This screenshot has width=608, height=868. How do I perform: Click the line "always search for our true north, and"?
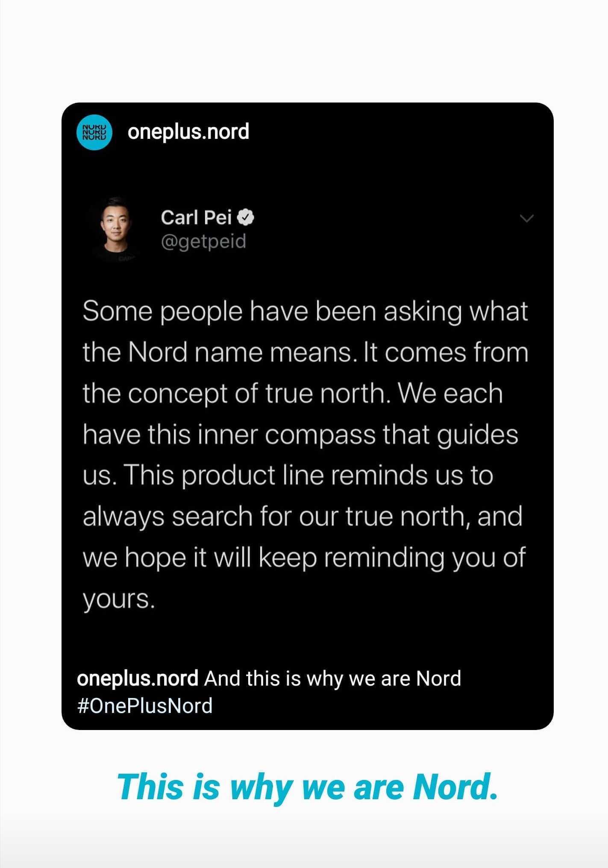(302, 516)
